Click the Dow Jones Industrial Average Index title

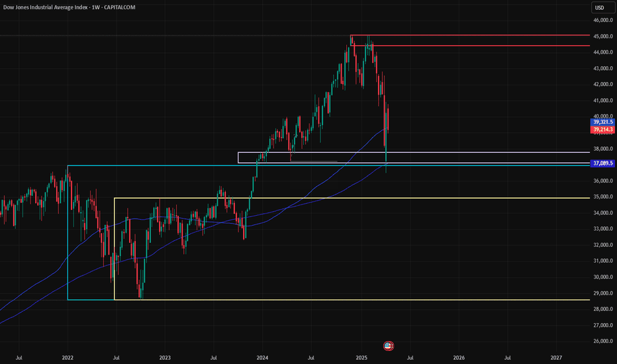coord(46,7)
